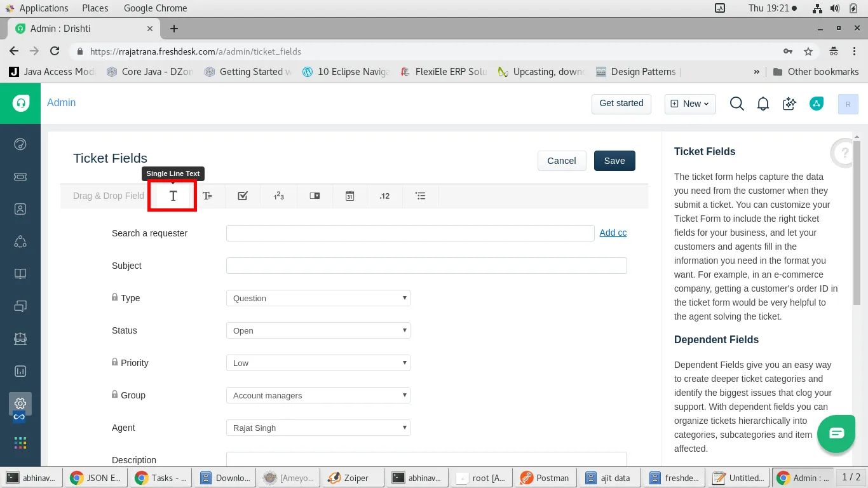Open the Dashboard from the sidebar
868x488 pixels.
pyautogui.click(x=20, y=144)
